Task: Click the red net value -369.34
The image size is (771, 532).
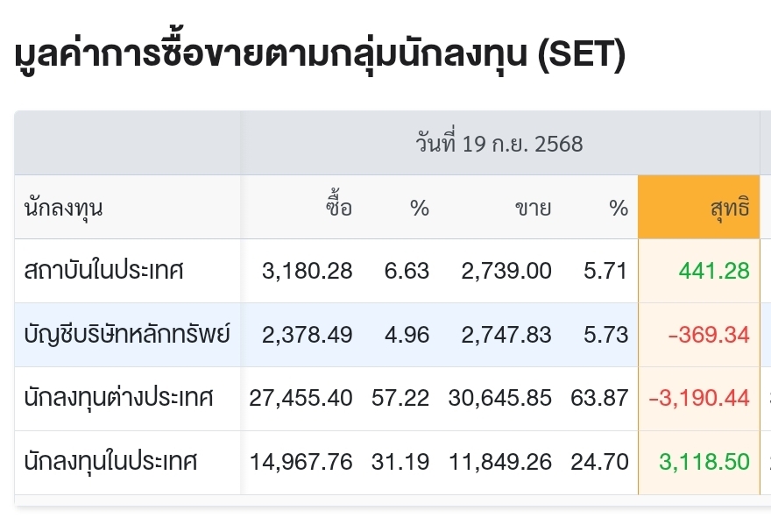Action: click(709, 335)
